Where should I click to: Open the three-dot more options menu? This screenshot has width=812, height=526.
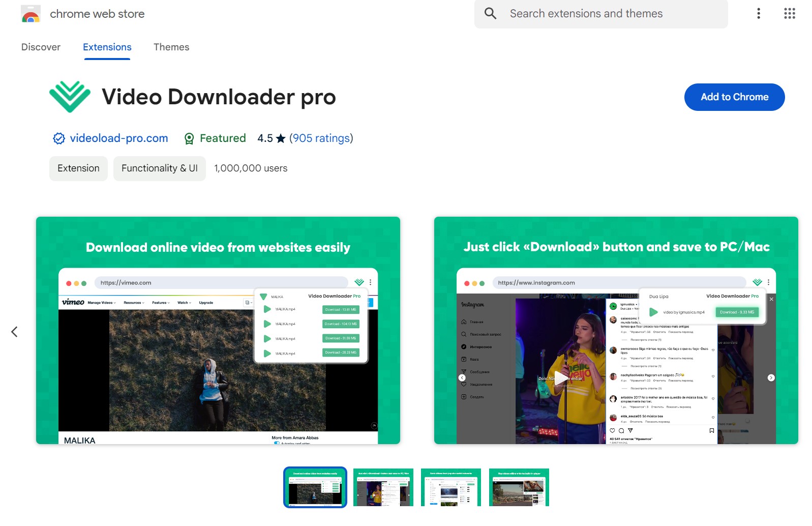(759, 14)
